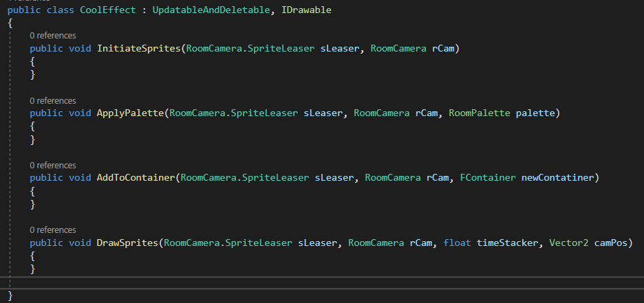This screenshot has width=644, height=303.
Task: Click the Vector2 parameter type
Action: 568,243
